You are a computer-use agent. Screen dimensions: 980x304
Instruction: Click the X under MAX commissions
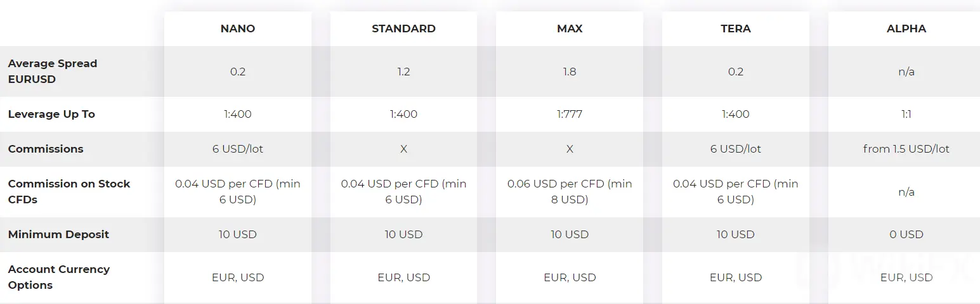tap(570, 149)
